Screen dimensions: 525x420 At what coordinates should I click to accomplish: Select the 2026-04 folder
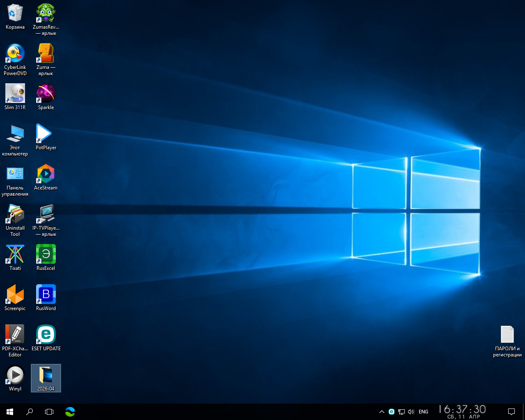[46, 378]
